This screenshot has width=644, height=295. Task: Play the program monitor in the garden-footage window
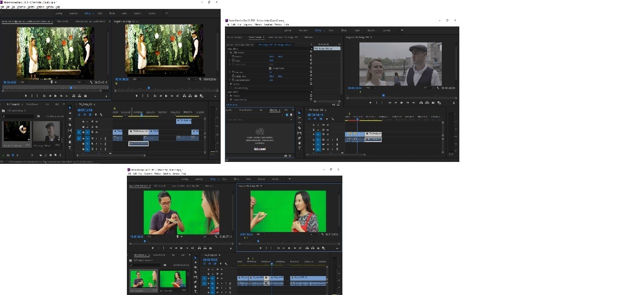pyautogui.click(x=166, y=96)
